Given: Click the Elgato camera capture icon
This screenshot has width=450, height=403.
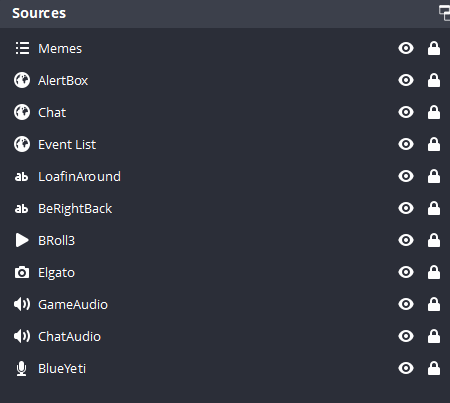Looking at the screenshot, I should 22,272.
